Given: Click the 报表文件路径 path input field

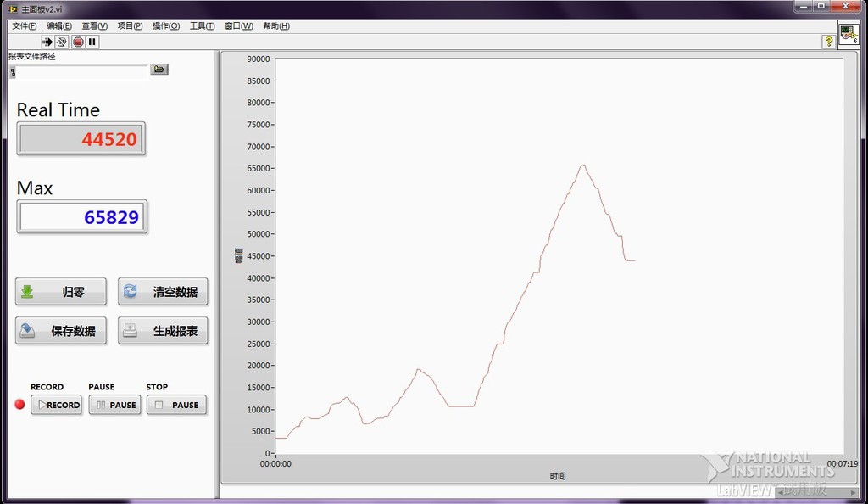Looking at the screenshot, I should click(x=81, y=72).
